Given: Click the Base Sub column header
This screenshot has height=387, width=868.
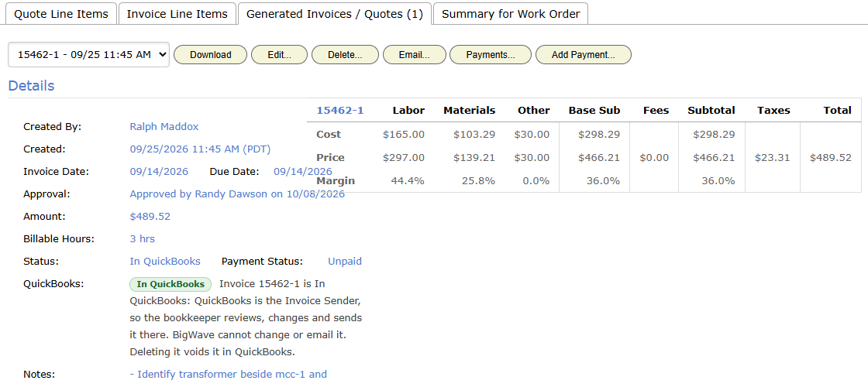Looking at the screenshot, I should (594, 110).
